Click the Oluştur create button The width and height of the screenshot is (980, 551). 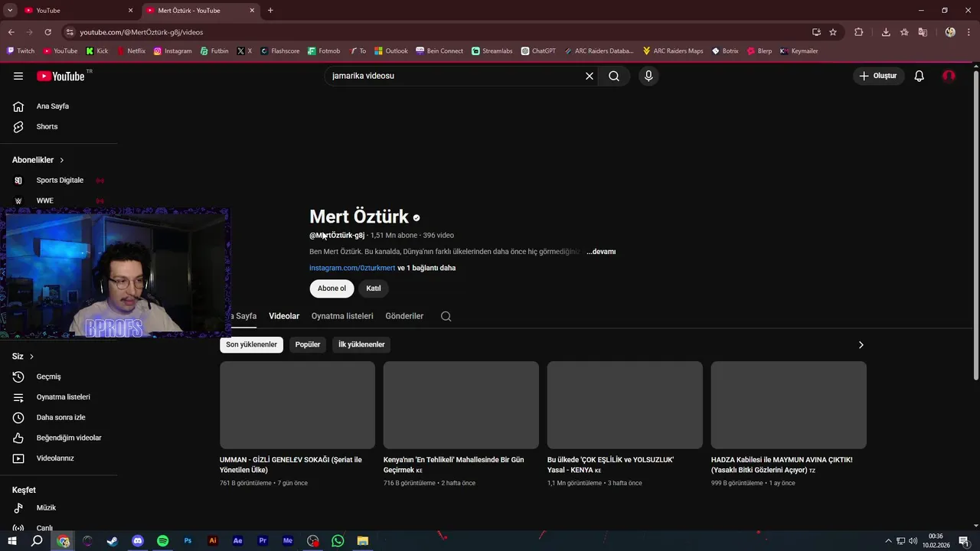tap(878, 76)
